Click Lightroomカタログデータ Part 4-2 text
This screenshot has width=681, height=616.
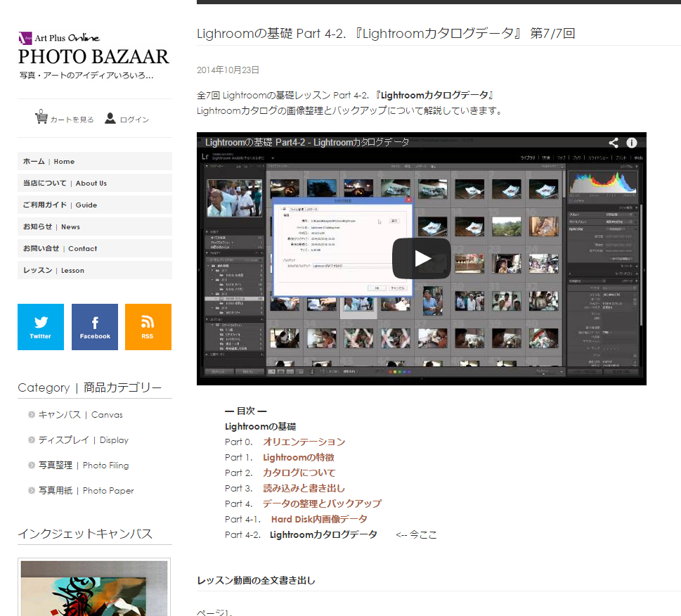coord(323,534)
